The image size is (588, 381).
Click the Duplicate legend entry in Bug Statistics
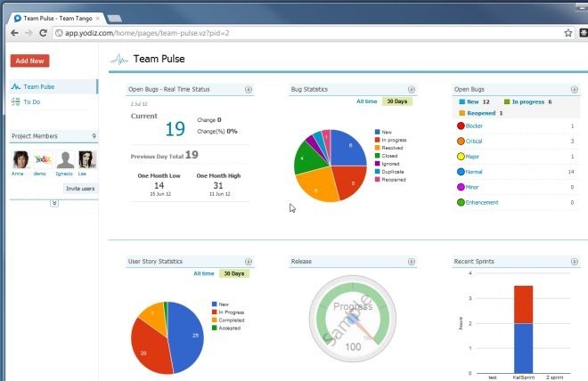click(x=389, y=172)
